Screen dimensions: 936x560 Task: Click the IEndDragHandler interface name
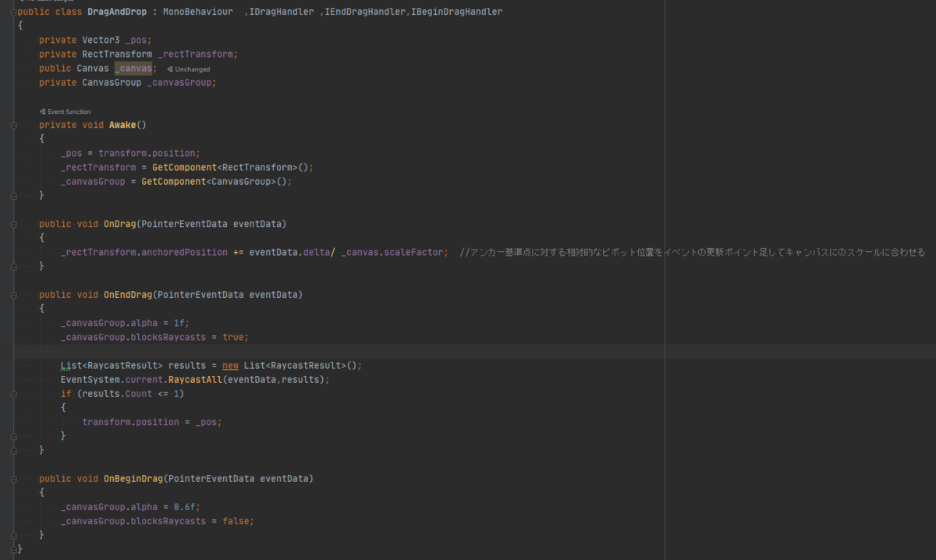tap(364, 12)
